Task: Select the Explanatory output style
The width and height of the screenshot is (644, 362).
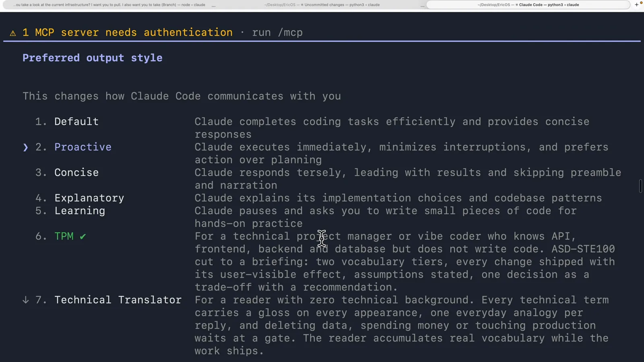Action: tap(89, 198)
